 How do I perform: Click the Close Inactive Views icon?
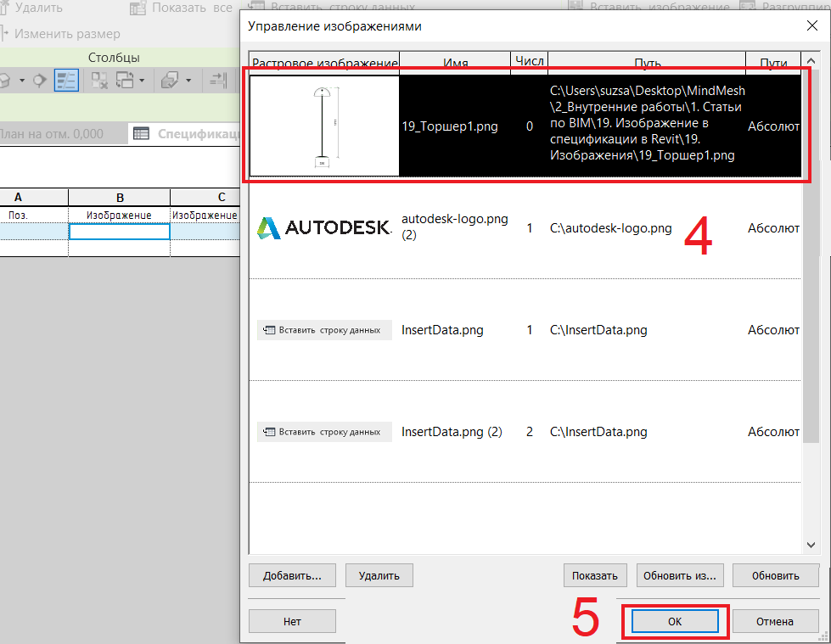(99, 81)
